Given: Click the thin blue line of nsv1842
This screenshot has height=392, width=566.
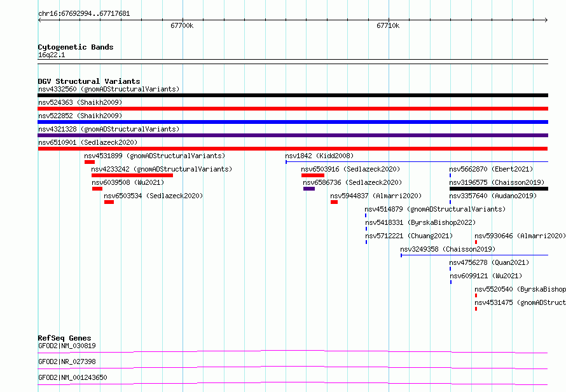Looking at the screenshot, I should coord(417,162).
